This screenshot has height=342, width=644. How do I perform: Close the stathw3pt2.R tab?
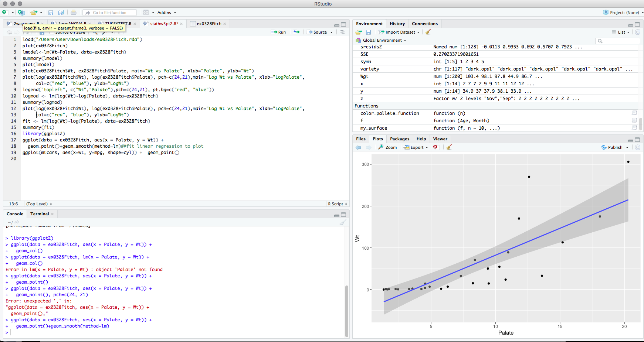click(182, 24)
